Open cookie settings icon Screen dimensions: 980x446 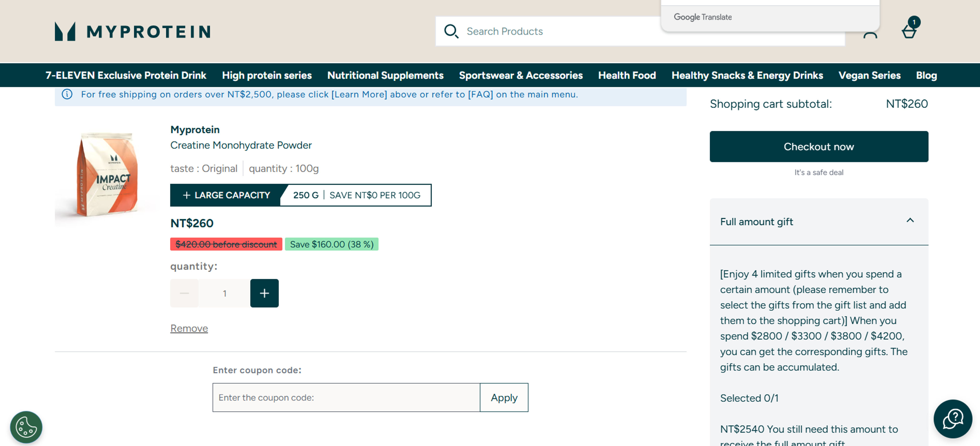pyautogui.click(x=26, y=427)
